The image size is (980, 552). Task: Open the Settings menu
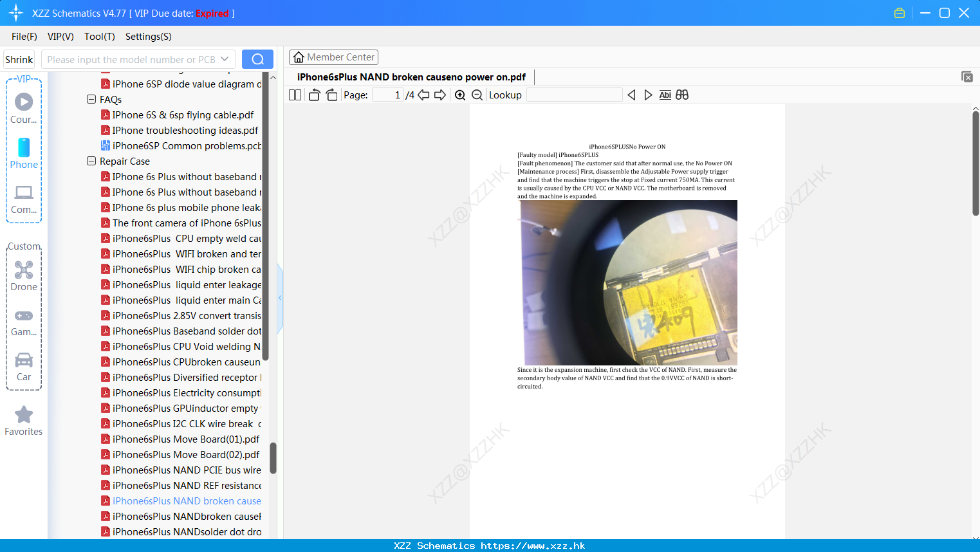(x=148, y=36)
